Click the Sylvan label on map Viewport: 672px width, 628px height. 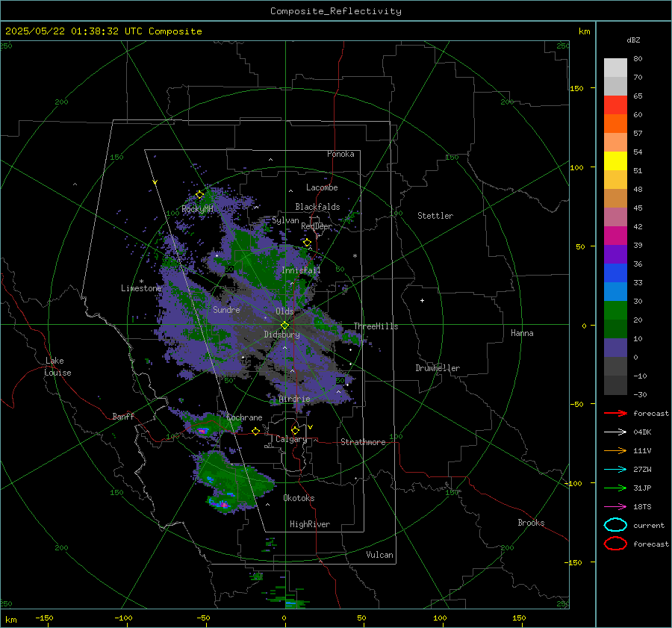point(285,220)
